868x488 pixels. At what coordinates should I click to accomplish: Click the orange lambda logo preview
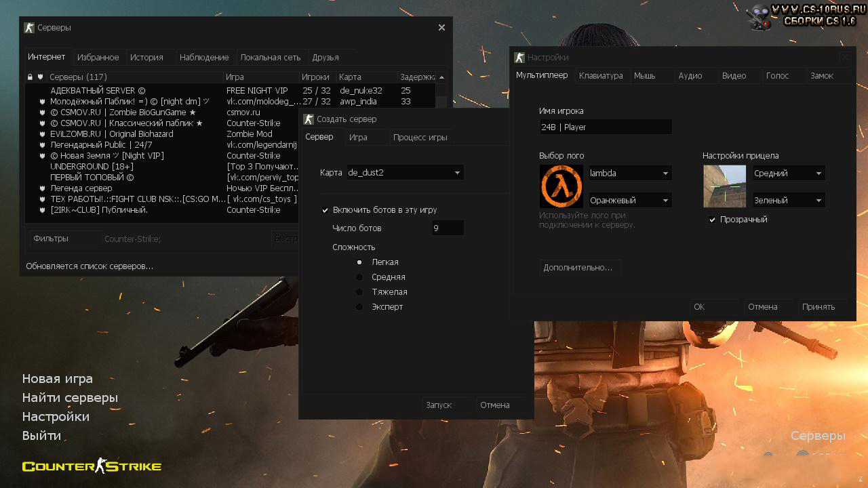coord(561,186)
